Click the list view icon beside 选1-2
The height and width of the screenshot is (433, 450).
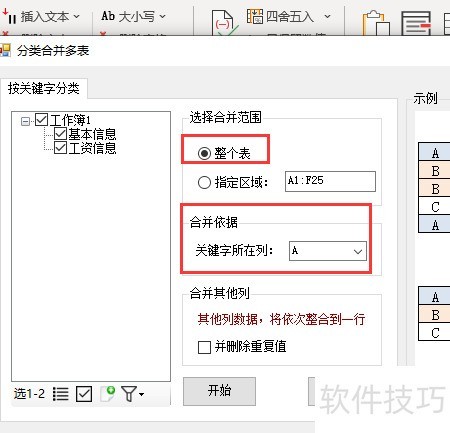pyautogui.click(x=61, y=394)
